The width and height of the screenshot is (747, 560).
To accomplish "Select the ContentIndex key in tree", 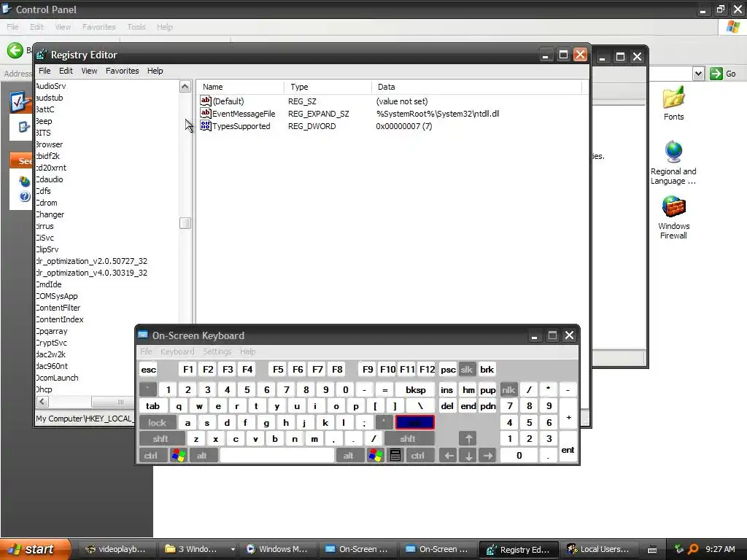I will point(60,319).
